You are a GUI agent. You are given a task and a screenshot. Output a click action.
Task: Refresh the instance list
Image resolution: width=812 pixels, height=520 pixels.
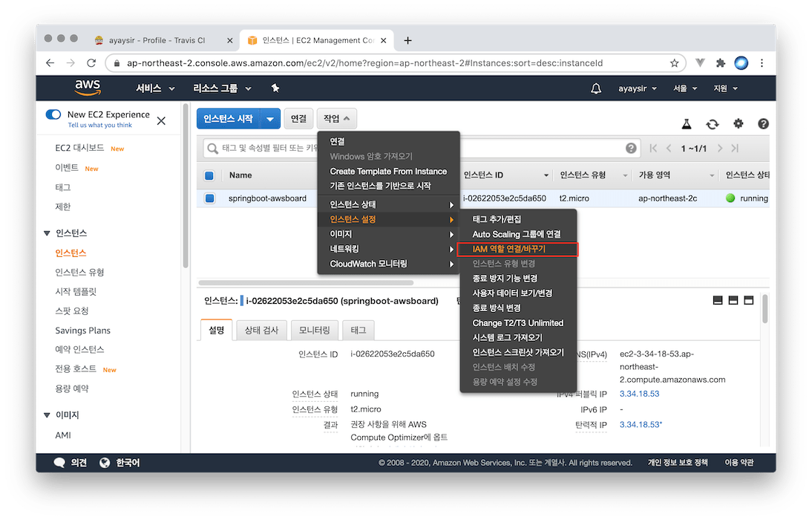713,125
